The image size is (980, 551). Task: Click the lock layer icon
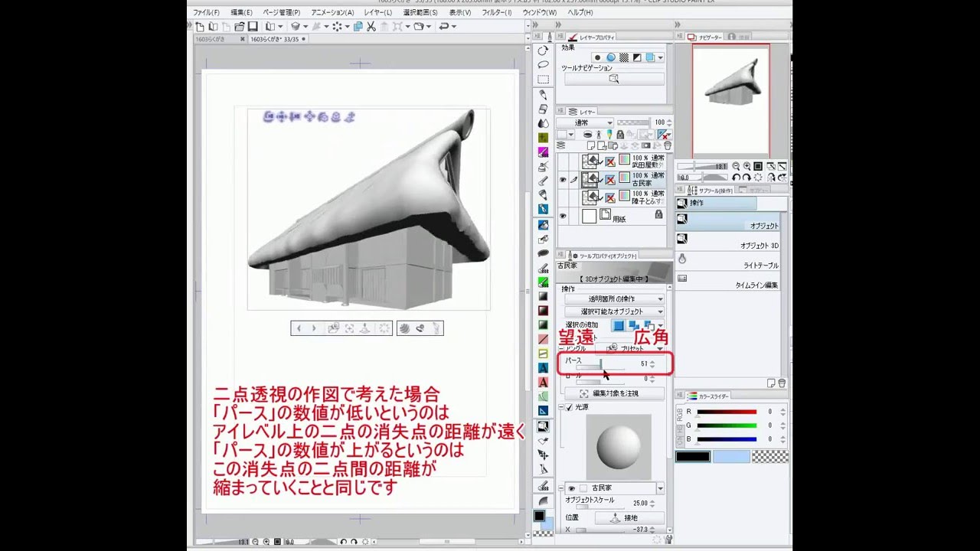tap(620, 134)
